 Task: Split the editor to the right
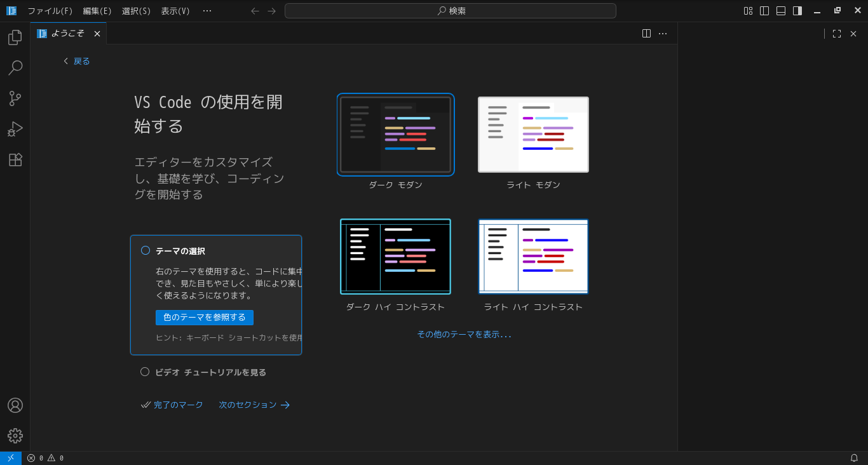point(646,34)
